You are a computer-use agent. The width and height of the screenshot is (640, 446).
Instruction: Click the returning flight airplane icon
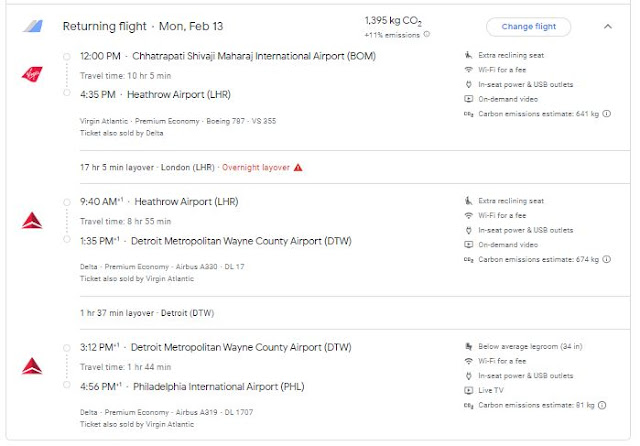click(x=34, y=26)
